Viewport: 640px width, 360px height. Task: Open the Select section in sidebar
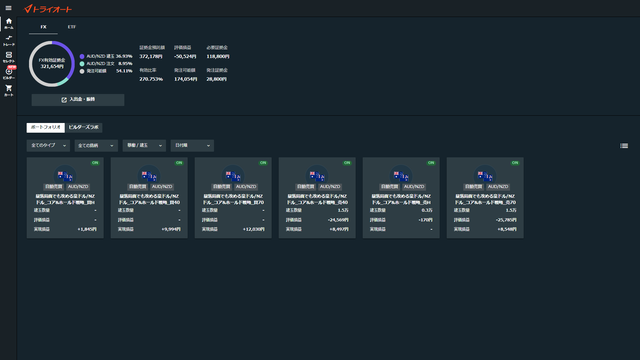[x=9, y=57]
